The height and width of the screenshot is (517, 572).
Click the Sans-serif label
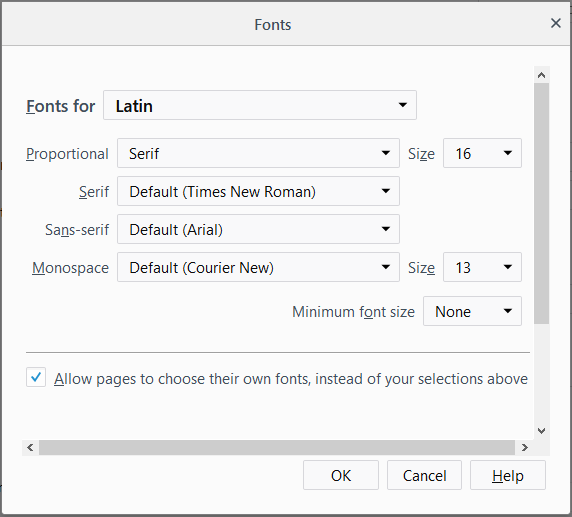[x=77, y=229]
